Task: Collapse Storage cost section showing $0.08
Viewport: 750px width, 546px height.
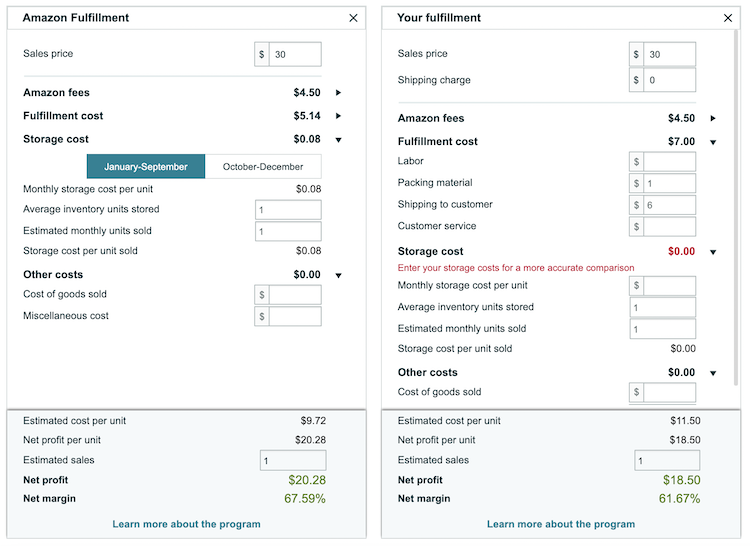Action: [339, 140]
